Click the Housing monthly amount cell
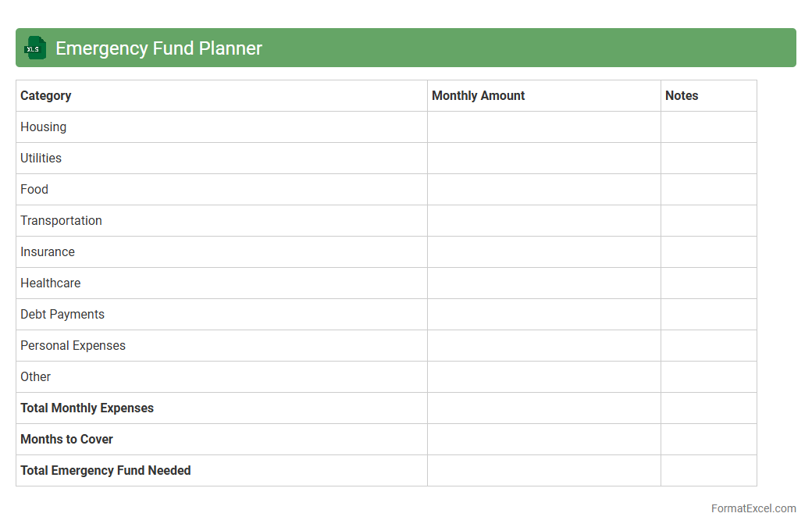The width and height of the screenshot is (812, 531). tap(543, 127)
